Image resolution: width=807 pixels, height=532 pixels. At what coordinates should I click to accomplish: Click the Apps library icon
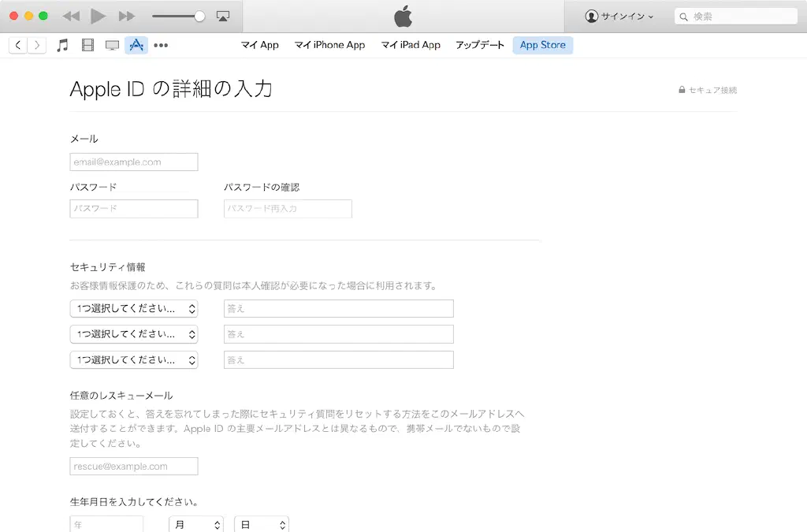pos(136,45)
